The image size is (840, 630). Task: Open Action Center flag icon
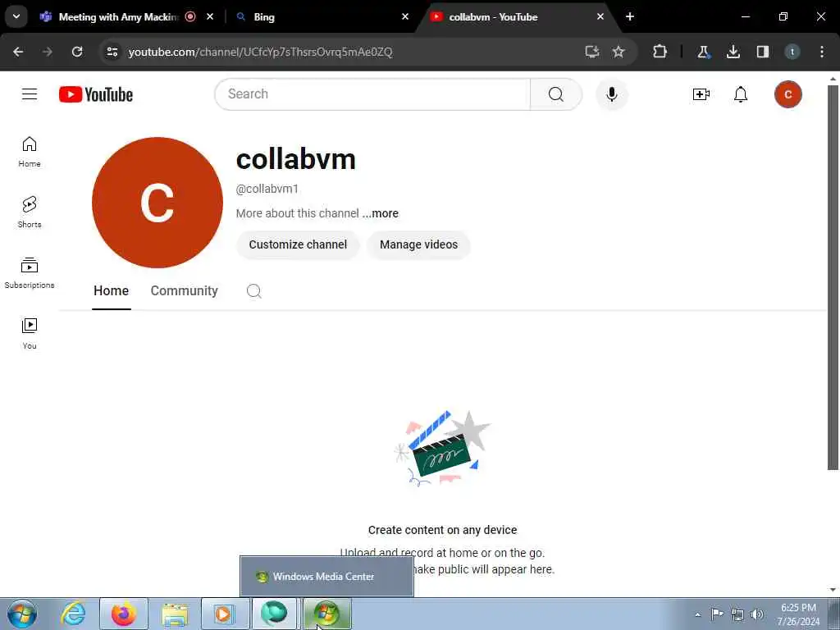point(717,614)
